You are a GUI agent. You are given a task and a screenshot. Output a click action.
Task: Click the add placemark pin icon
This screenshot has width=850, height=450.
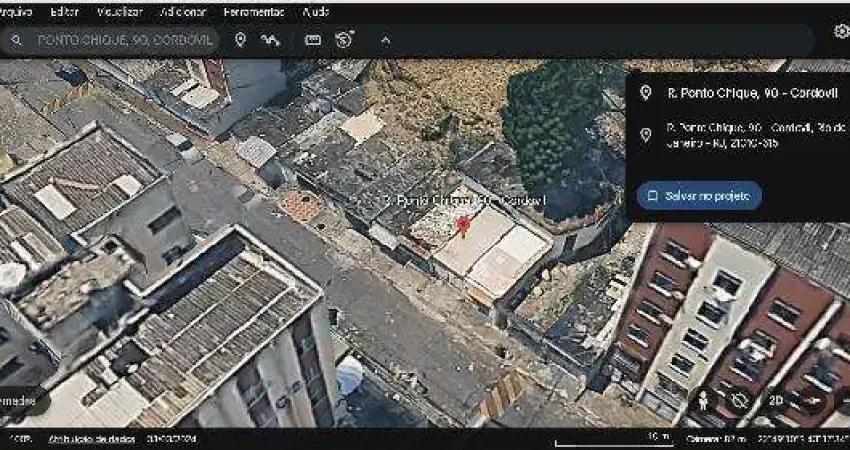[x=240, y=40]
